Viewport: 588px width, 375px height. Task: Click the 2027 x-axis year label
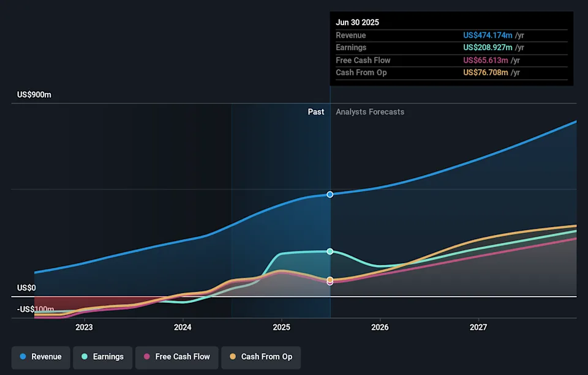pyautogui.click(x=478, y=327)
